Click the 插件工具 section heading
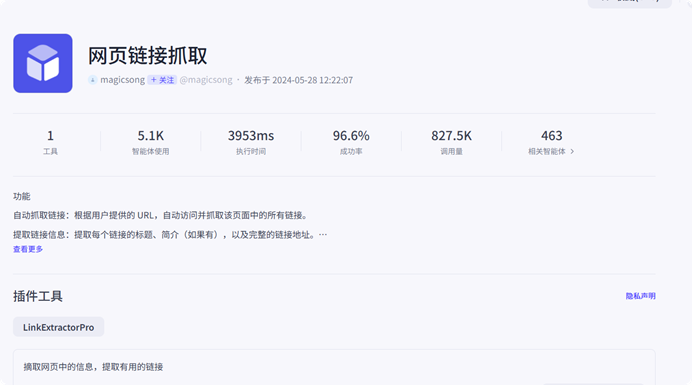 pyautogui.click(x=38, y=296)
